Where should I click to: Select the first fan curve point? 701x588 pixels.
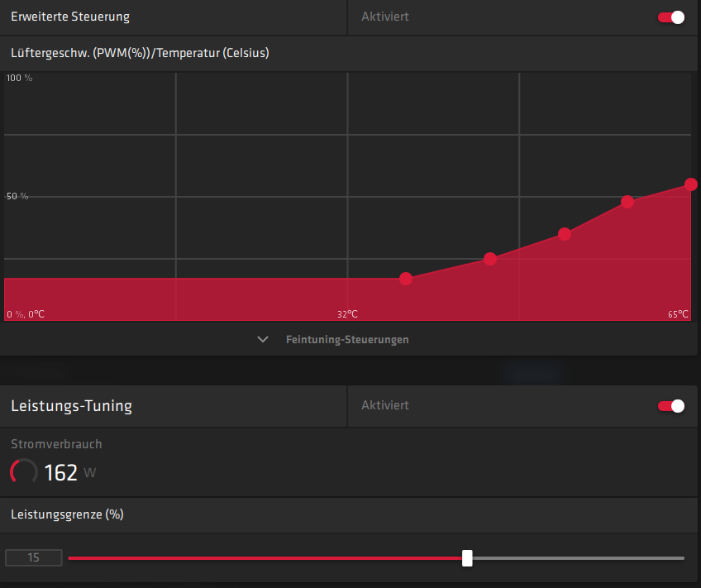click(x=406, y=279)
